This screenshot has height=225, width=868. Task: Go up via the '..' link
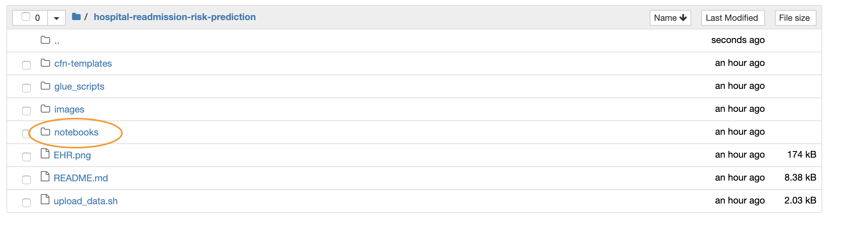57,40
